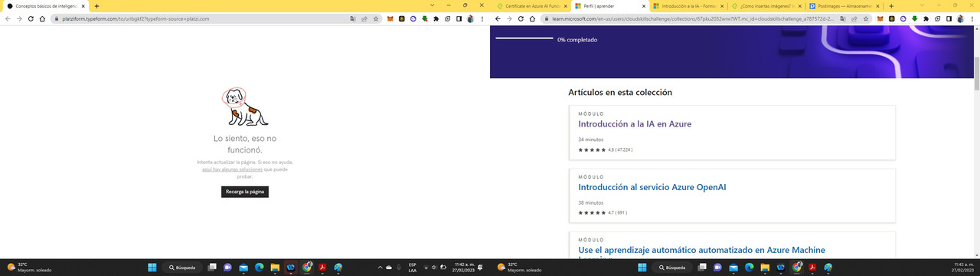This screenshot has width=980, height=276.
Task: Open the ¿Cómo insertas imágenes? tab
Action: pyautogui.click(x=766, y=6)
